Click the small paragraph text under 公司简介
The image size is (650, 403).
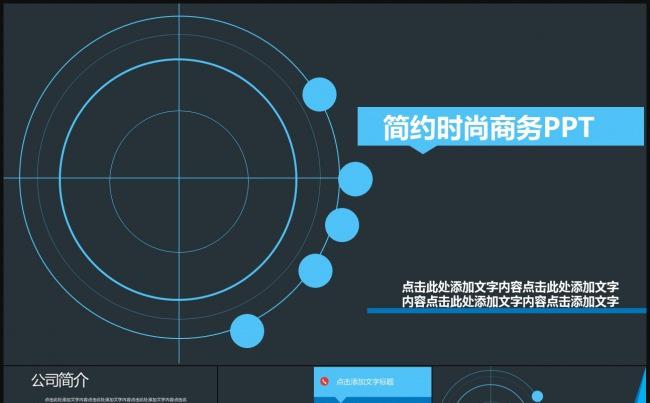pyautogui.click(x=116, y=400)
